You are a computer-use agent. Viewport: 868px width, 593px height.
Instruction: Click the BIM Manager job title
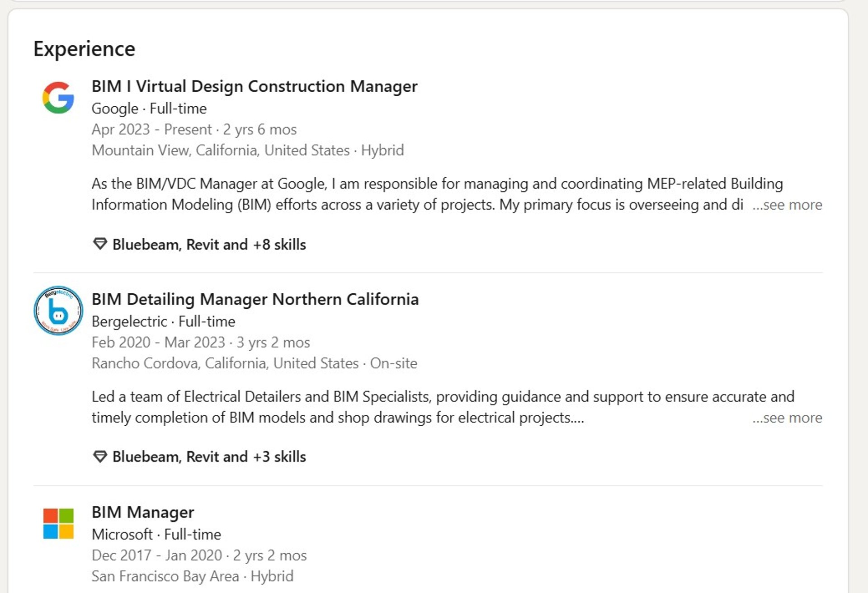[x=142, y=512]
